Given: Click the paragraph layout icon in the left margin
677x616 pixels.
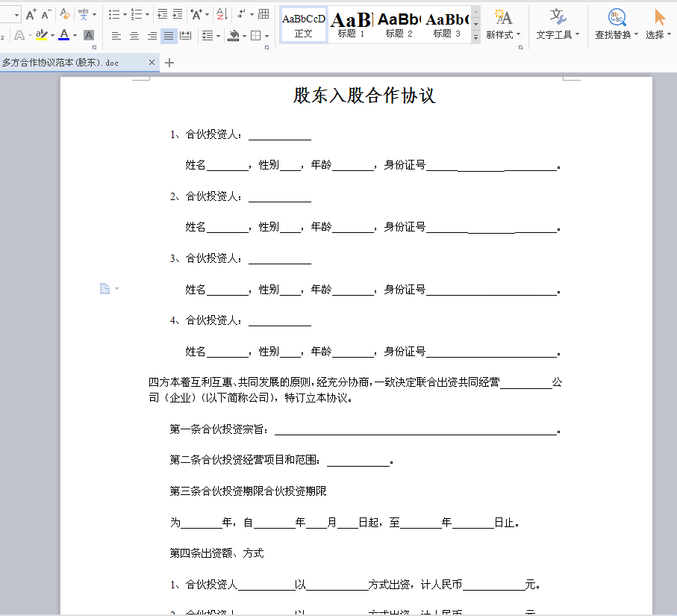Looking at the screenshot, I should pos(104,288).
